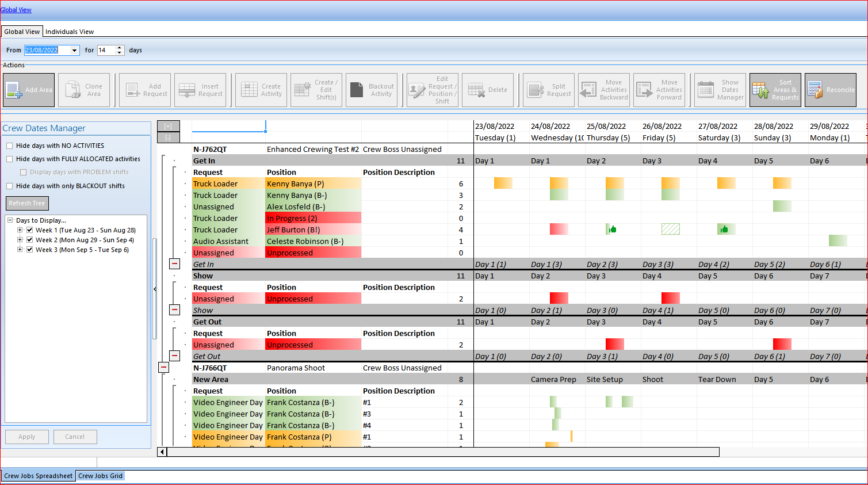Switch to Individuals View tab
Image resolution: width=868 pixels, height=485 pixels.
tap(70, 32)
